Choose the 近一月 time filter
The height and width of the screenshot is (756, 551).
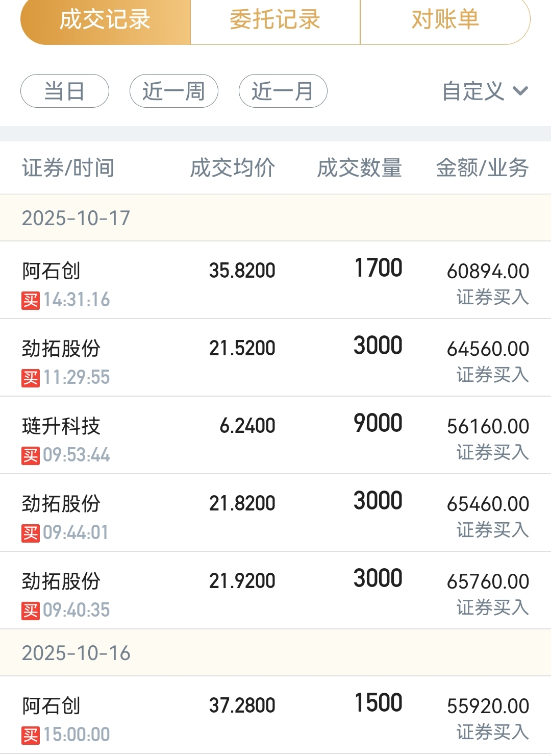283,91
